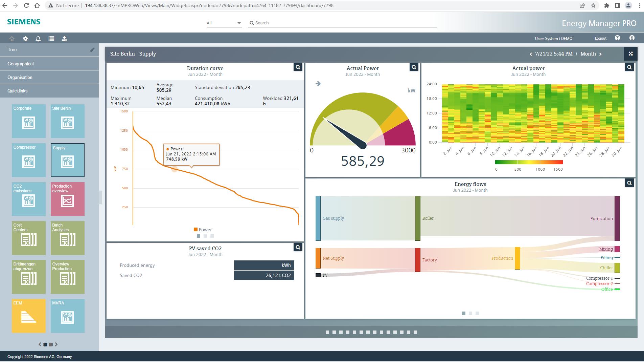Image resolution: width=644 pixels, height=362 pixels.
Task: Open the info icon beside help
Action: 631,38
